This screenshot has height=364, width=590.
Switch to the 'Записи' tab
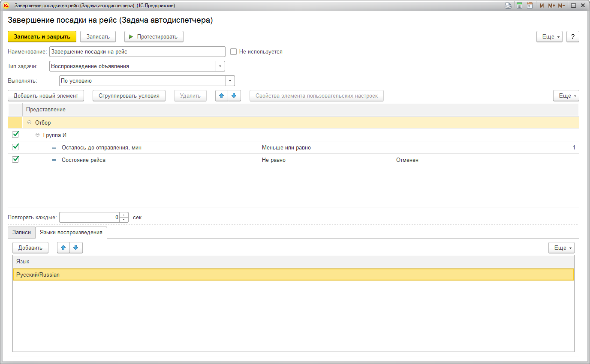click(x=21, y=232)
